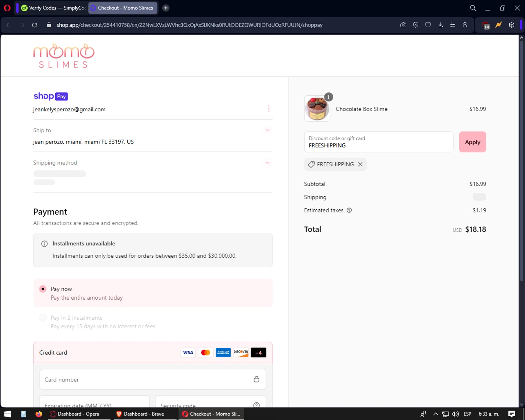Open the Opera account profile icon
Viewport: 525px width, 420px height.
[465, 25]
